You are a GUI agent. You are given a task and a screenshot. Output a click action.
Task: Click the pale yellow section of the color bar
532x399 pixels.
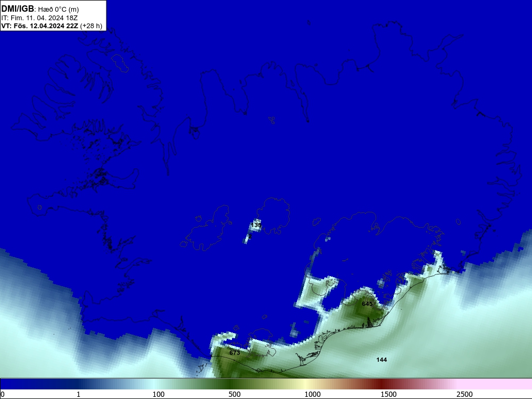[x=305, y=384]
